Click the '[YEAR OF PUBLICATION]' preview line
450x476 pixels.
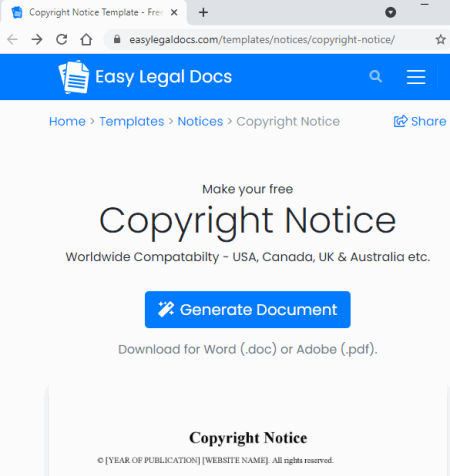click(x=215, y=460)
